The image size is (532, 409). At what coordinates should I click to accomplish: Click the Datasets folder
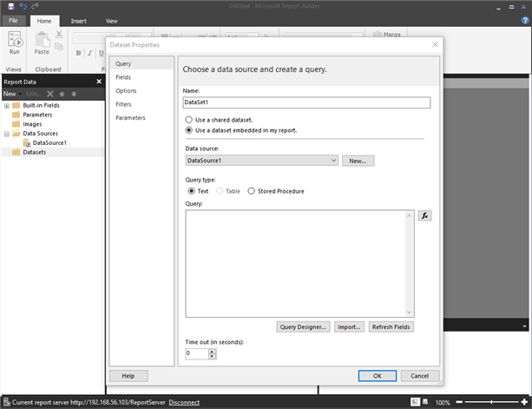pos(35,152)
